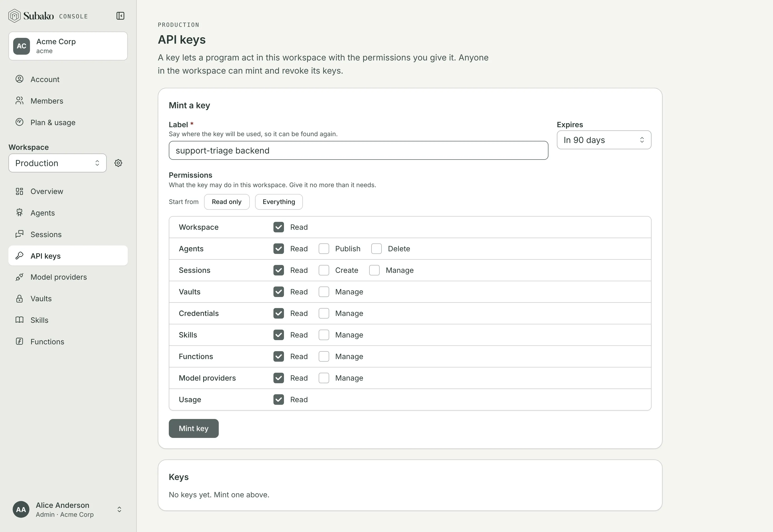Open Sessions in the sidebar
Screen dimensions: 773x532
pos(68,234)
